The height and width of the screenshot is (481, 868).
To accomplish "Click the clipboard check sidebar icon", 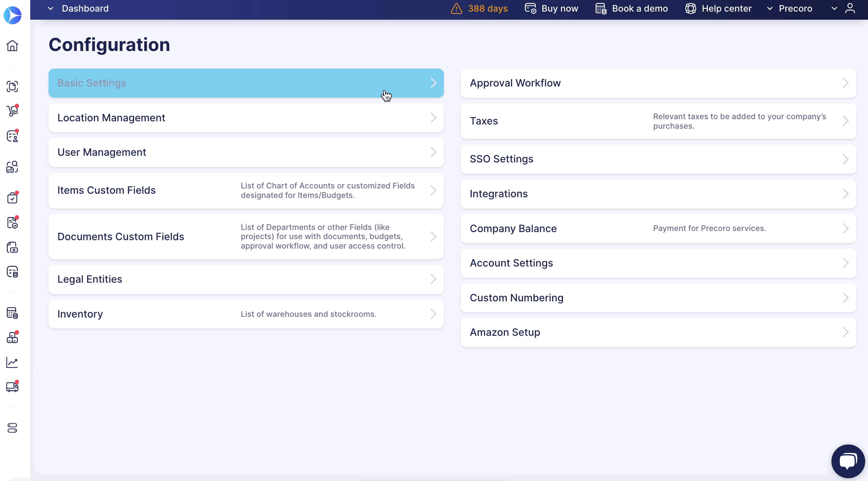I will 12,198.
